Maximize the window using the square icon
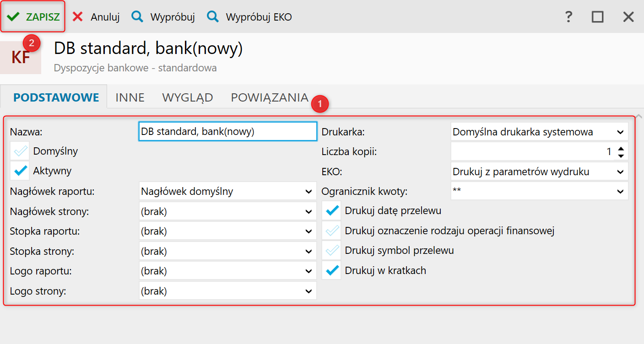 click(x=597, y=17)
